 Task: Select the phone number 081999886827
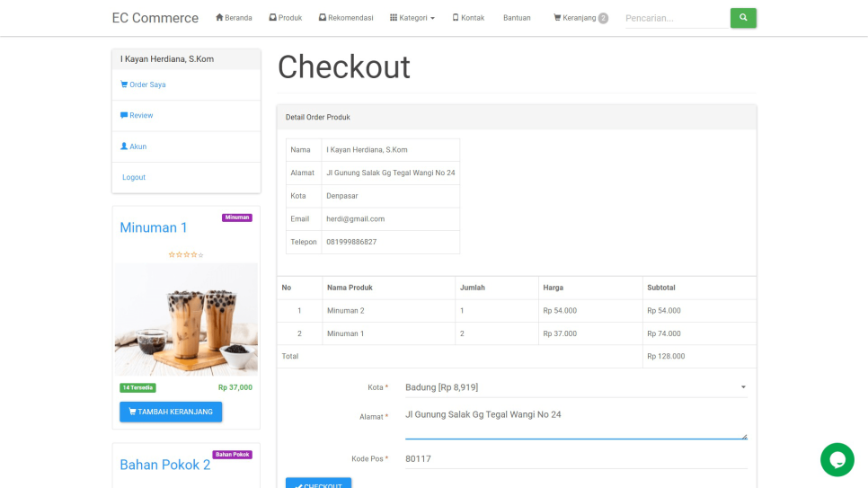coord(351,242)
